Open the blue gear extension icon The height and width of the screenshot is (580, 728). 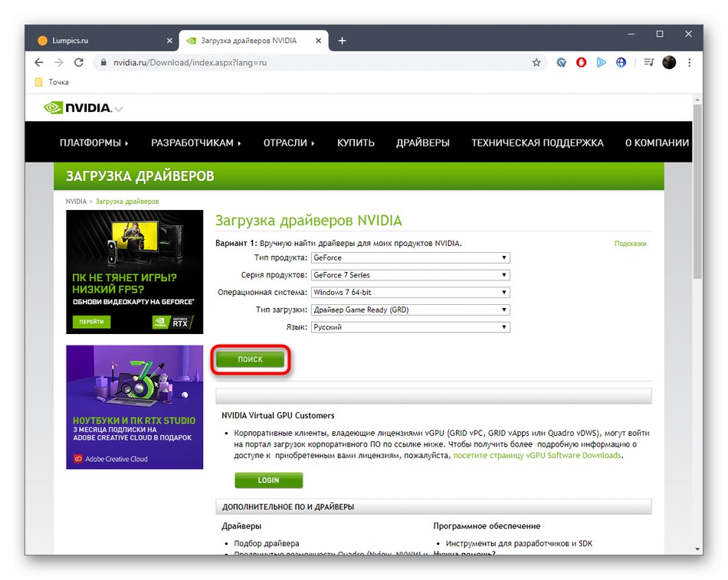point(561,62)
